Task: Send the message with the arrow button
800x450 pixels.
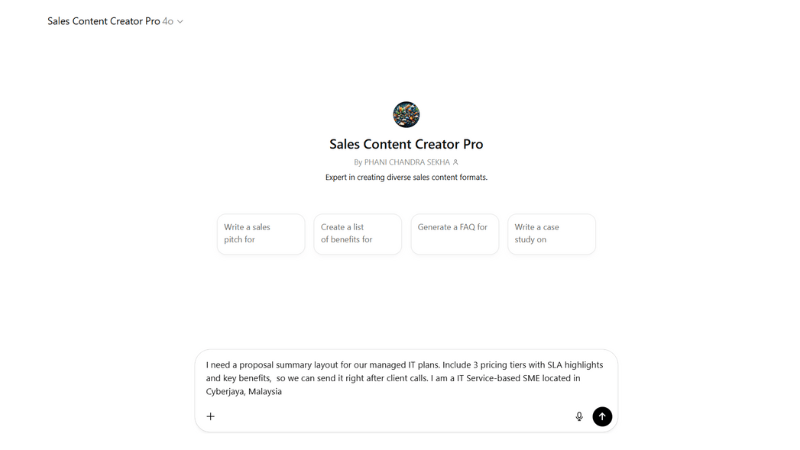Action: point(602,416)
